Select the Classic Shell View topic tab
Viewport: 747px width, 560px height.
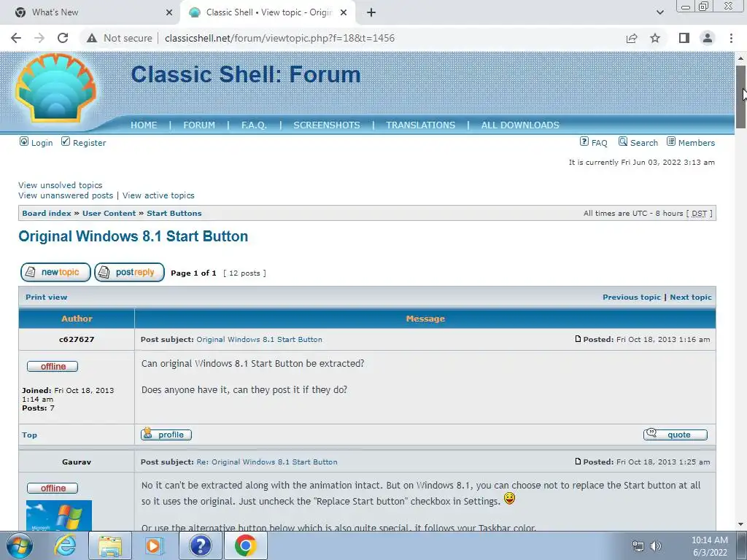(x=268, y=12)
